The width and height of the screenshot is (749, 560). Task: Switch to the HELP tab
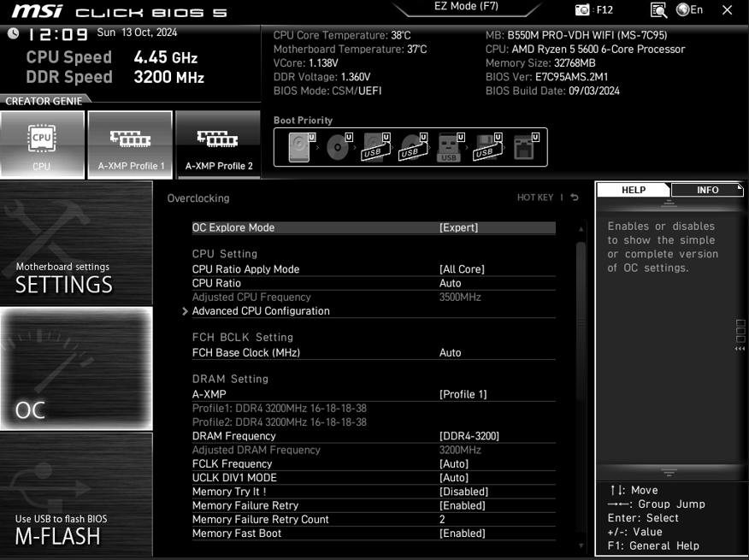tap(634, 190)
